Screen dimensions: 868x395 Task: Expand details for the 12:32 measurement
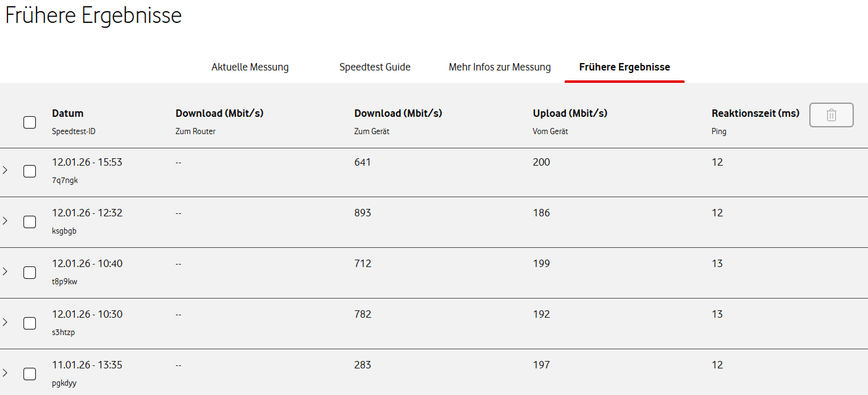tap(5, 221)
